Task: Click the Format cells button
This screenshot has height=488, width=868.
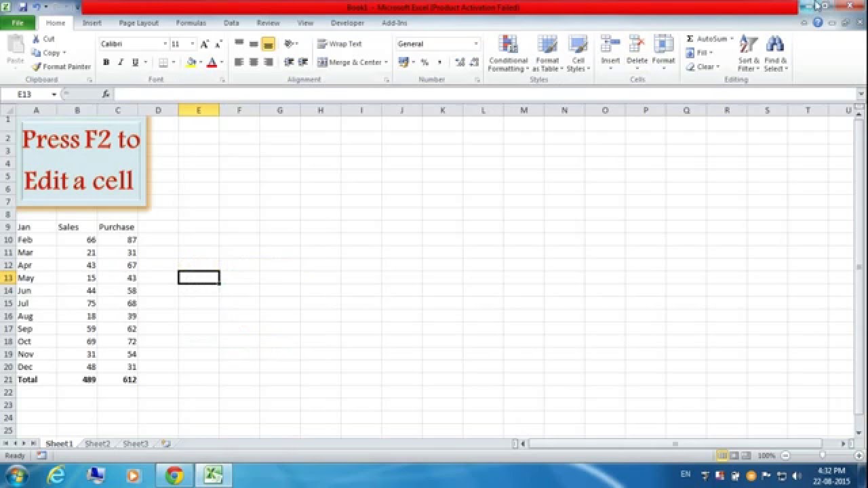Action: click(x=663, y=54)
